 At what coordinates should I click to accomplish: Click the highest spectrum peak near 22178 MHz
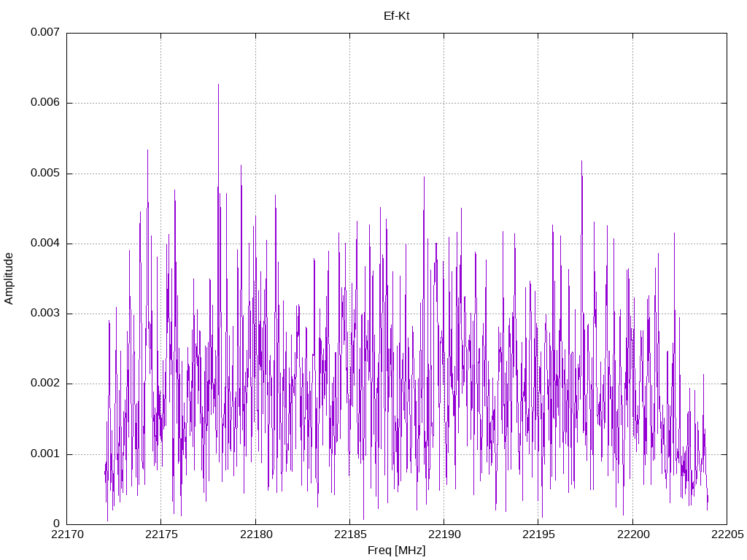(x=218, y=85)
